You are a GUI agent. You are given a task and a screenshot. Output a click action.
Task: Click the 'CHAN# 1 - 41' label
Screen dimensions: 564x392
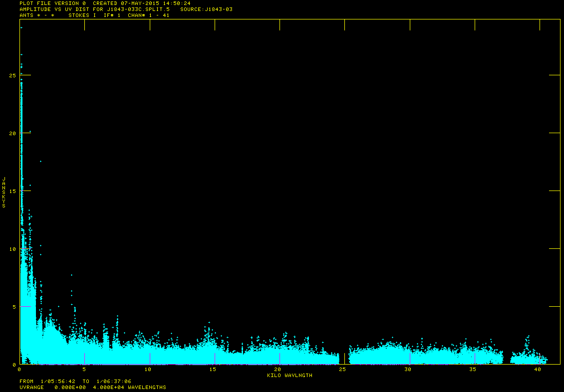[149, 15]
